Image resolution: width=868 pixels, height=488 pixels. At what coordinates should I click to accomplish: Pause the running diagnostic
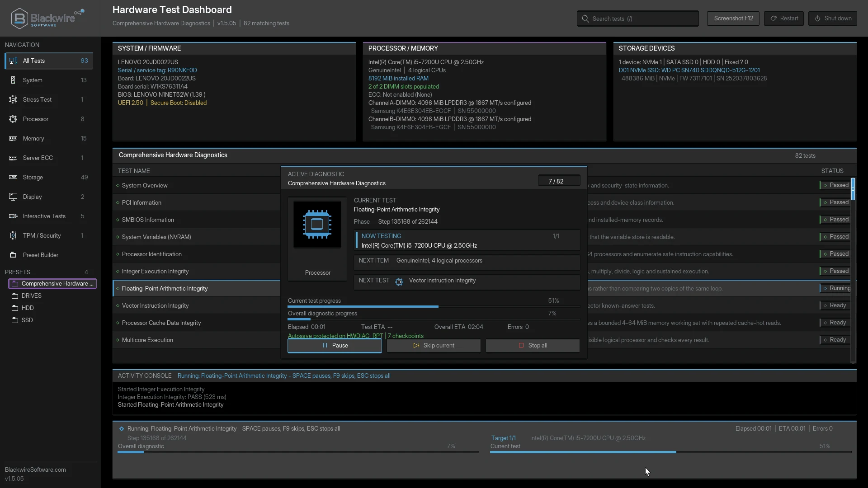[x=335, y=346]
